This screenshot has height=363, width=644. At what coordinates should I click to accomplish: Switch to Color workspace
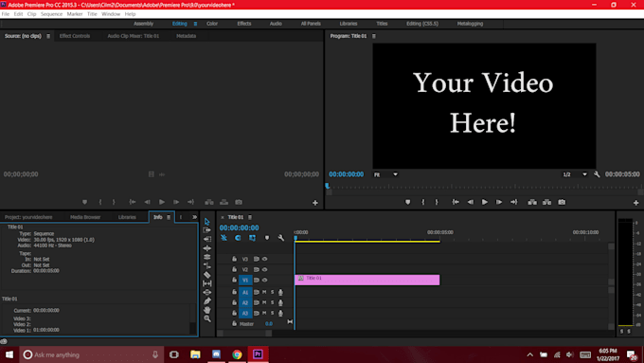pos(212,24)
